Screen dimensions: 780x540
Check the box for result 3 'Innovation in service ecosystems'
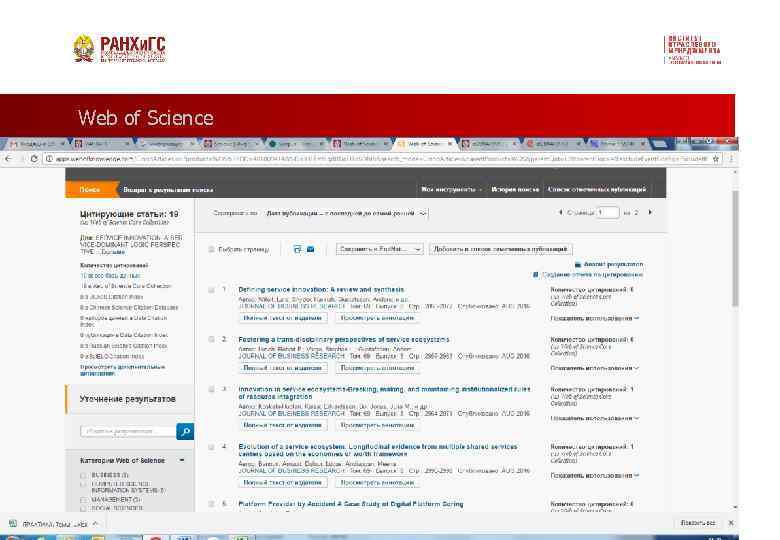[x=211, y=389]
